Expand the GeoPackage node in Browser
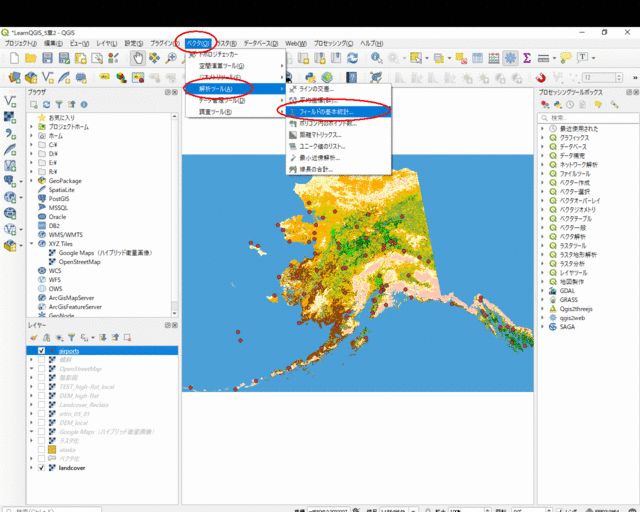This screenshot has width=640, height=512. click(x=31, y=180)
